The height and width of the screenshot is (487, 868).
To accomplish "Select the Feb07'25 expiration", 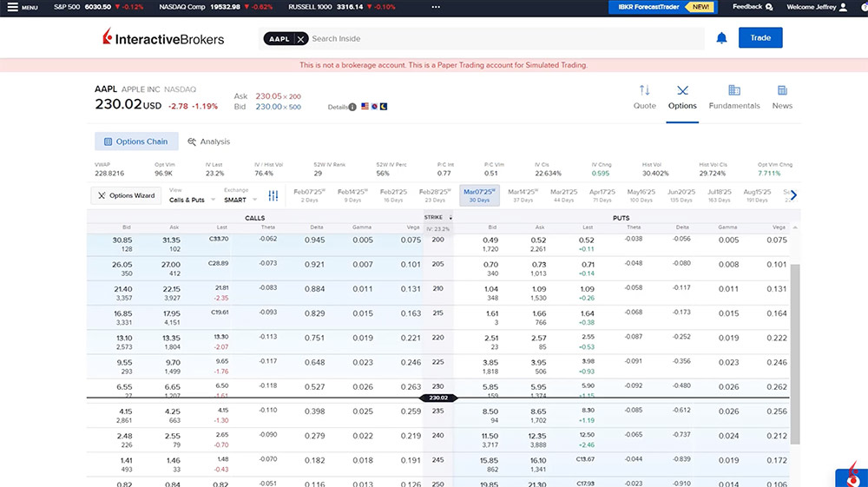I will pyautogui.click(x=309, y=195).
